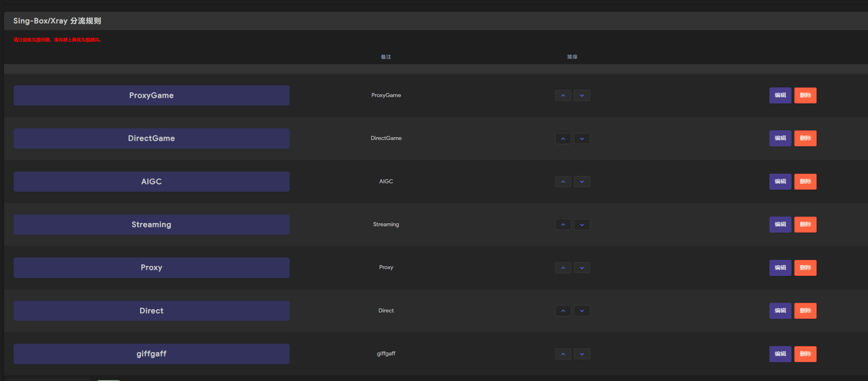Open the ProxyGame rule bar

pos(151,95)
